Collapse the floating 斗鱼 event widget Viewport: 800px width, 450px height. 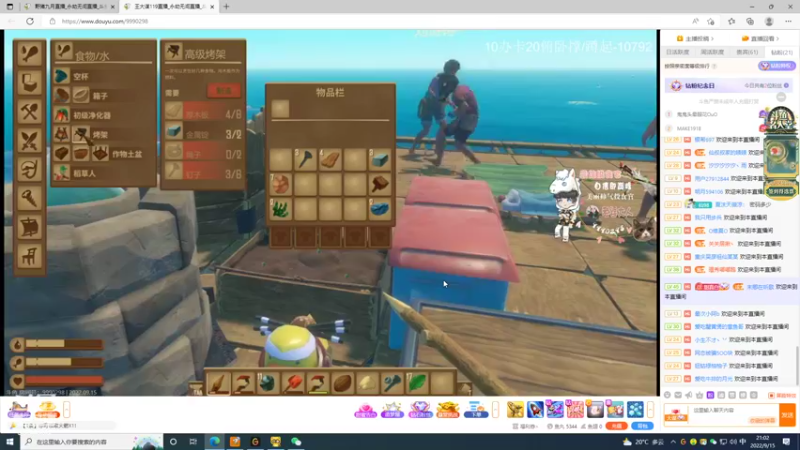[781, 97]
